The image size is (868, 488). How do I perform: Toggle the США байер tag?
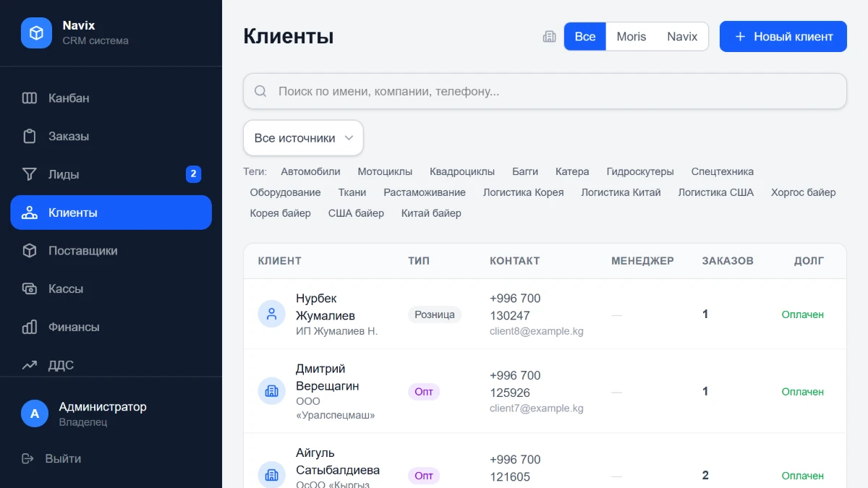(x=356, y=213)
